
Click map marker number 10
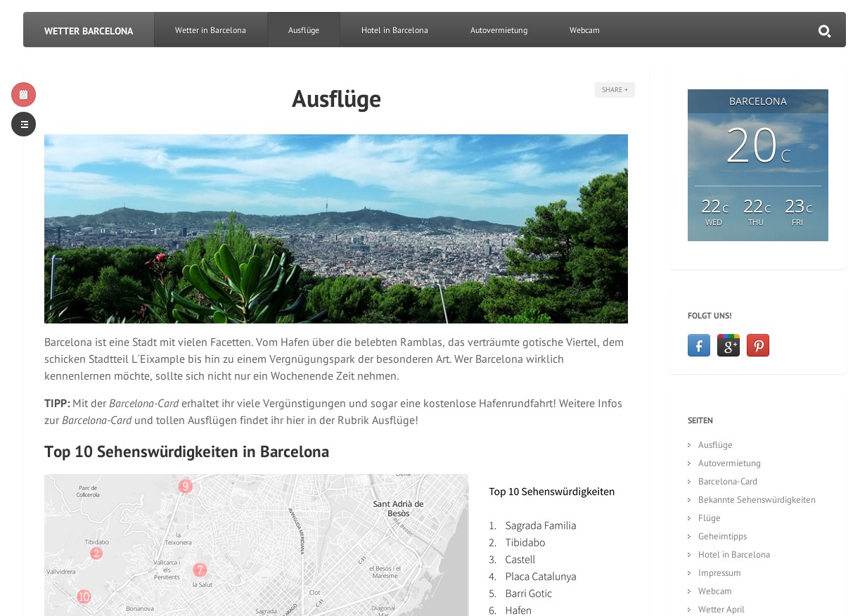point(84,597)
